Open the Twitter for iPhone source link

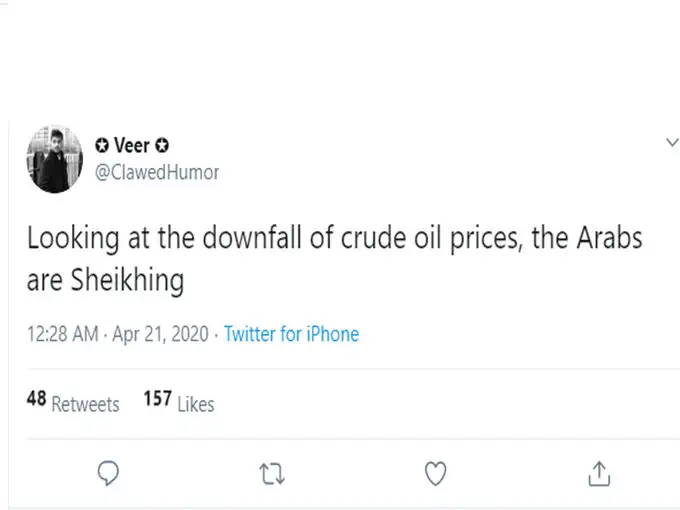(x=291, y=334)
